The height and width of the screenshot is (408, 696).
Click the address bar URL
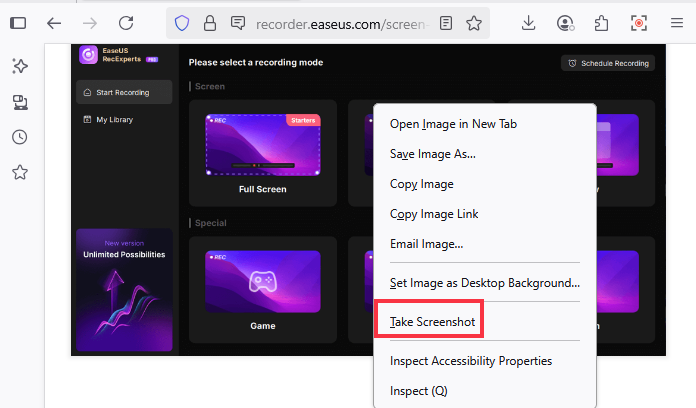[342, 24]
